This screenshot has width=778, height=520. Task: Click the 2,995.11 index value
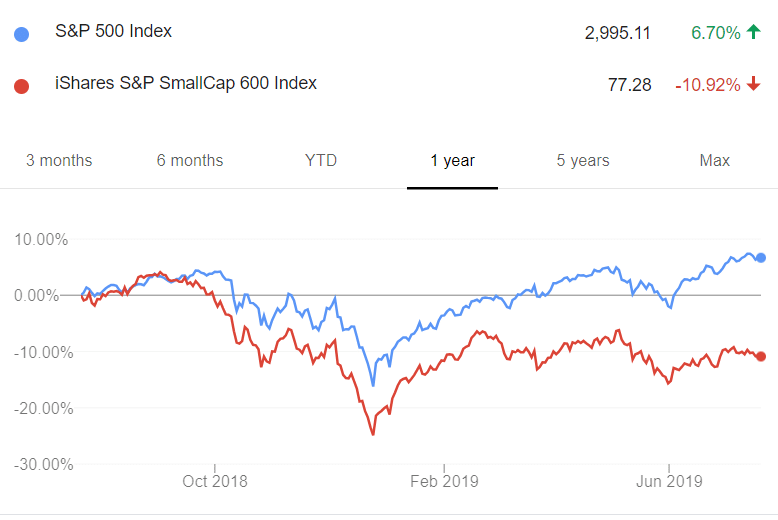tap(618, 33)
